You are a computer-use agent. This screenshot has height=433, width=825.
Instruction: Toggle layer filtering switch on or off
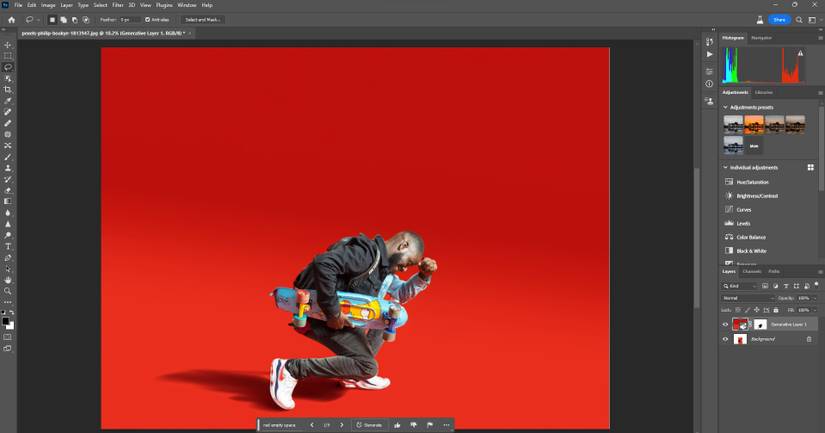pyautogui.click(x=817, y=285)
